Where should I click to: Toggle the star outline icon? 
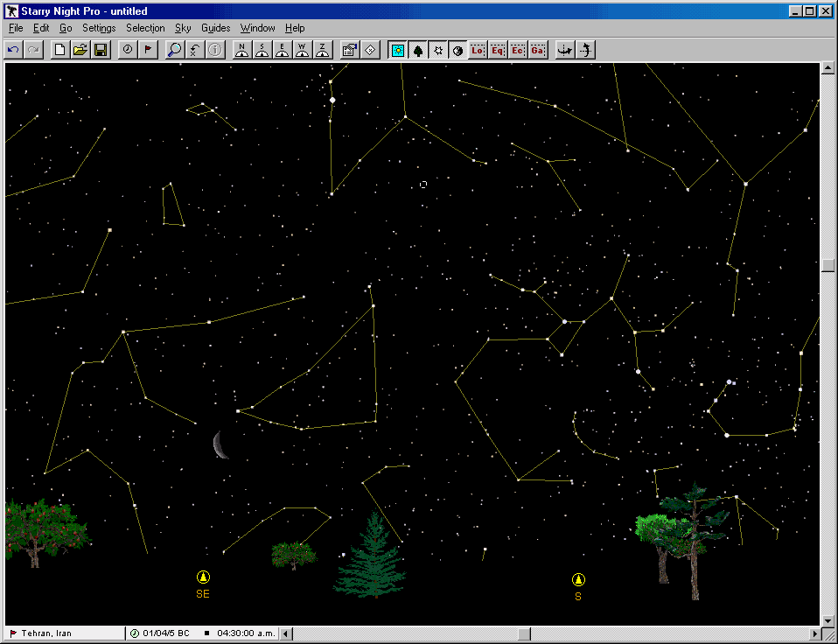point(438,50)
